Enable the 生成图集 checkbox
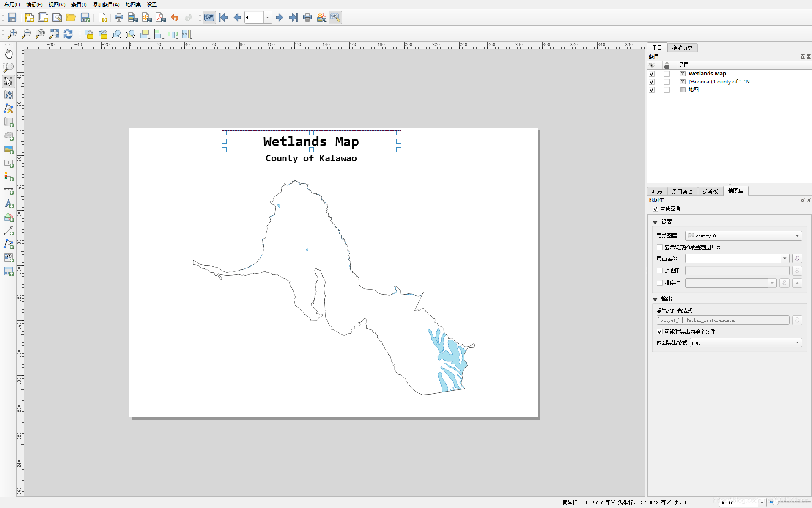 tap(656, 209)
